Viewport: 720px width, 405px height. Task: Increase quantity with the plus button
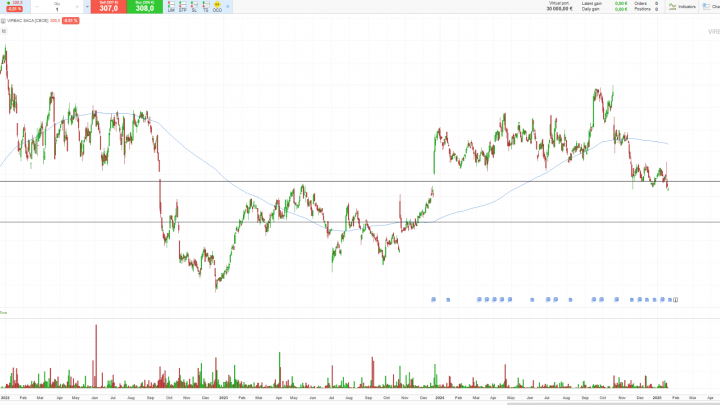coord(79,7)
